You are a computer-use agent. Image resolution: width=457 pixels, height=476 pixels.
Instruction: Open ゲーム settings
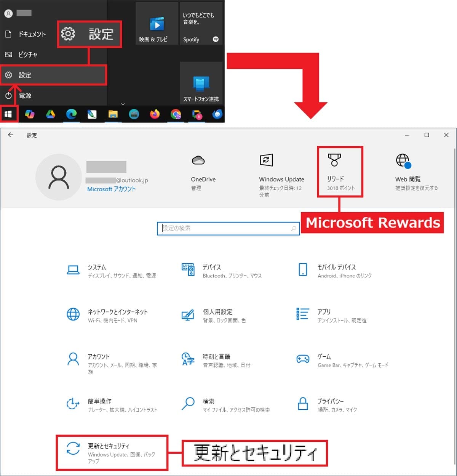coord(342,360)
